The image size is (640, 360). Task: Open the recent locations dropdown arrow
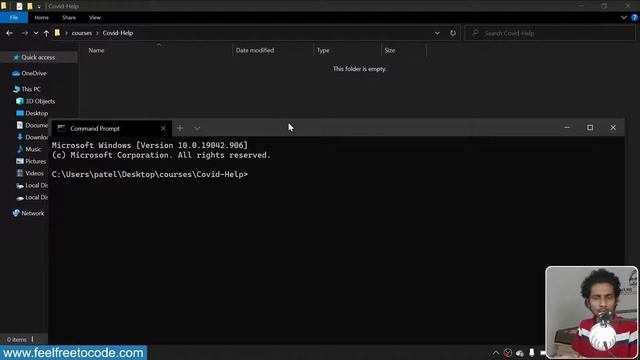click(x=36, y=33)
